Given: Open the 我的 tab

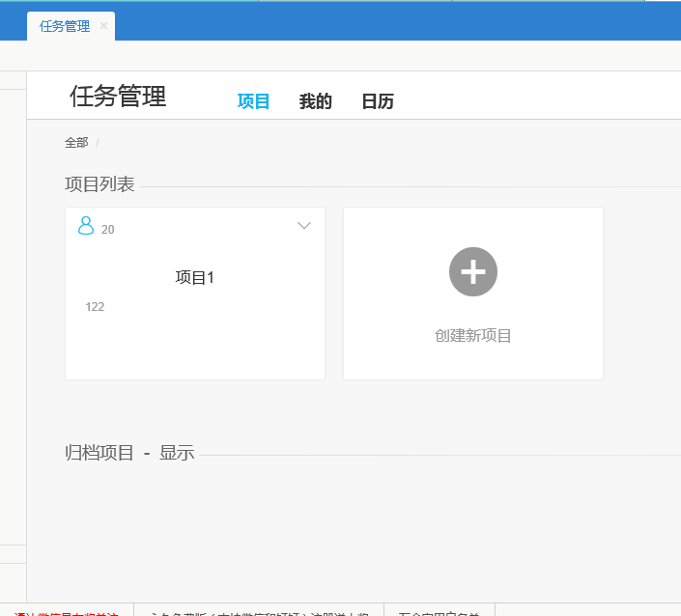Looking at the screenshot, I should click(x=315, y=101).
